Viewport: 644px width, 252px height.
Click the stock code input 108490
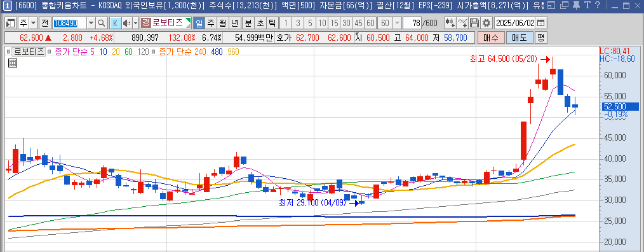[69, 23]
